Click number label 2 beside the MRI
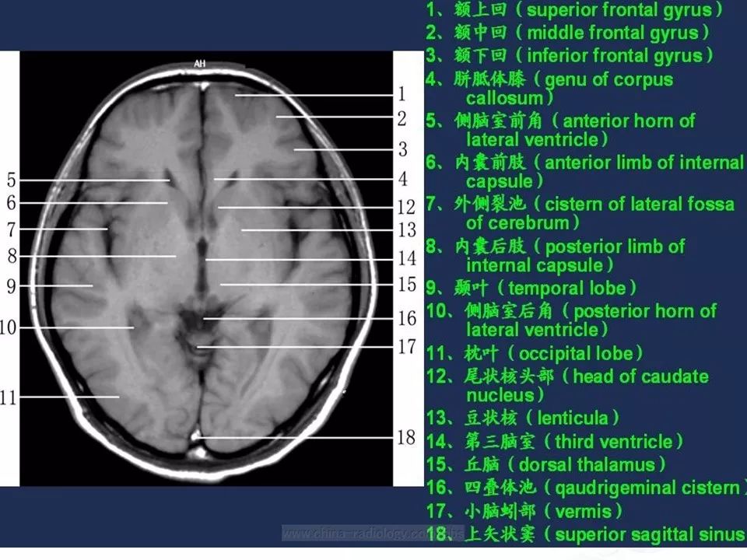Image resolution: width=747 pixels, height=560 pixels. [x=402, y=118]
